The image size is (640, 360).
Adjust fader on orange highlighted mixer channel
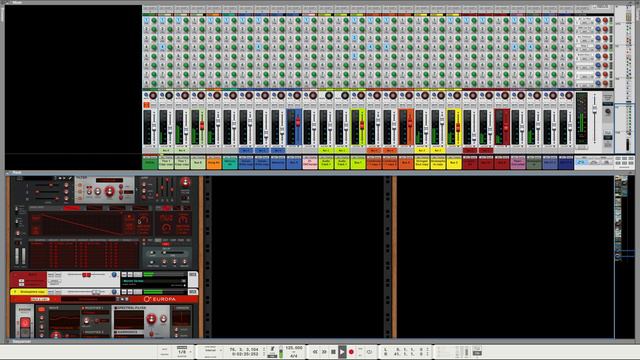coord(410,123)
